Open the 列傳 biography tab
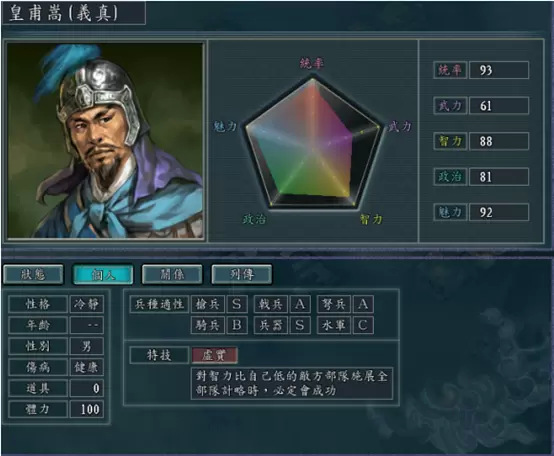The image size is (554, 456). 242,274
